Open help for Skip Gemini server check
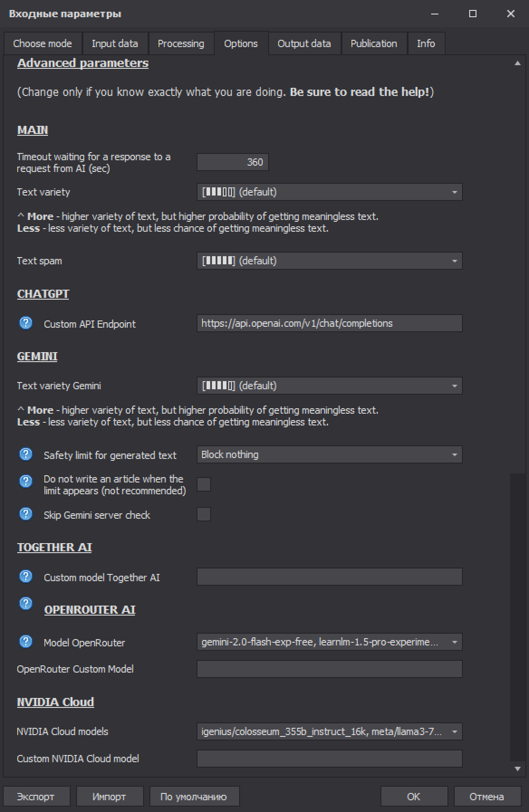The width and height of the screenshot is (529, 812). (x=26, y=514)
